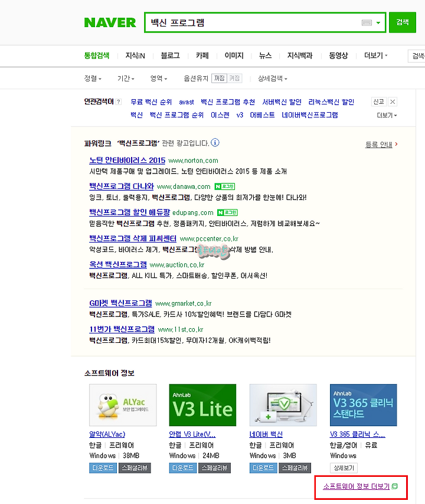Viewport: 425px width, 504px height.
Task: Set 옵션유지 toggle to 켜짐
Action: pyautogui.click(x=234, y=78)
